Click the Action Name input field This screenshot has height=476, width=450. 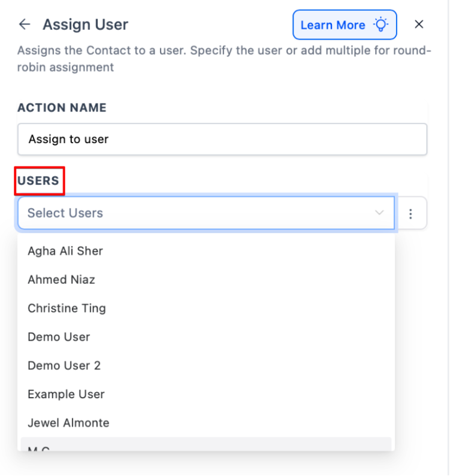click(222, 140)
